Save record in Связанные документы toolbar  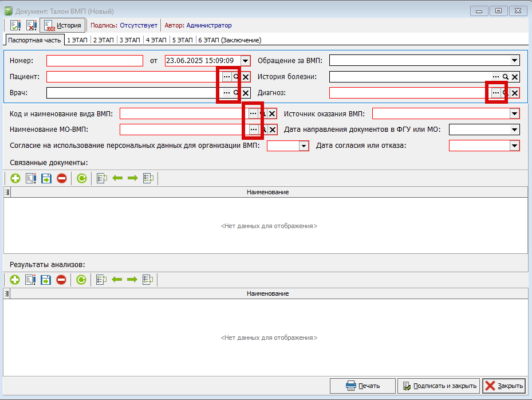[46, 178]
